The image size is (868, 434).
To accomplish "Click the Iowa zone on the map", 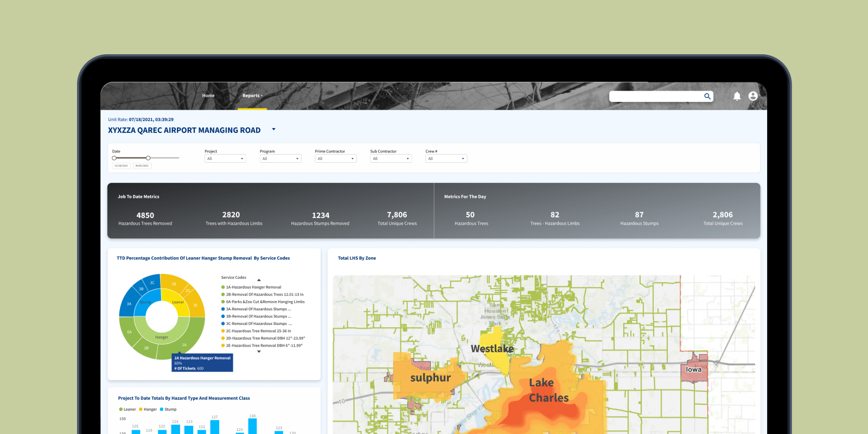I will 694,369.
